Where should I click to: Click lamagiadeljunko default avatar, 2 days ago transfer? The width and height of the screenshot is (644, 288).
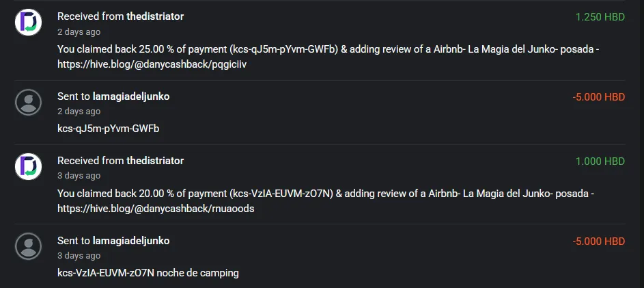click(x=28, y=103)
